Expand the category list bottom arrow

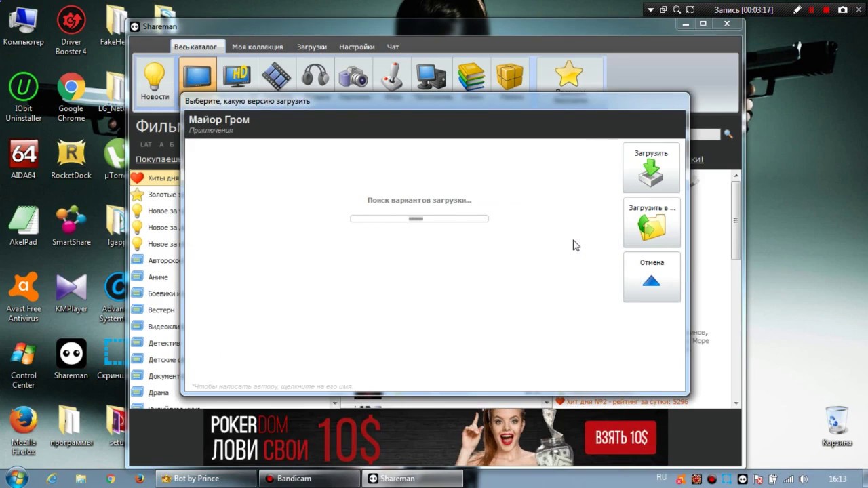click(x=334, y=403)
